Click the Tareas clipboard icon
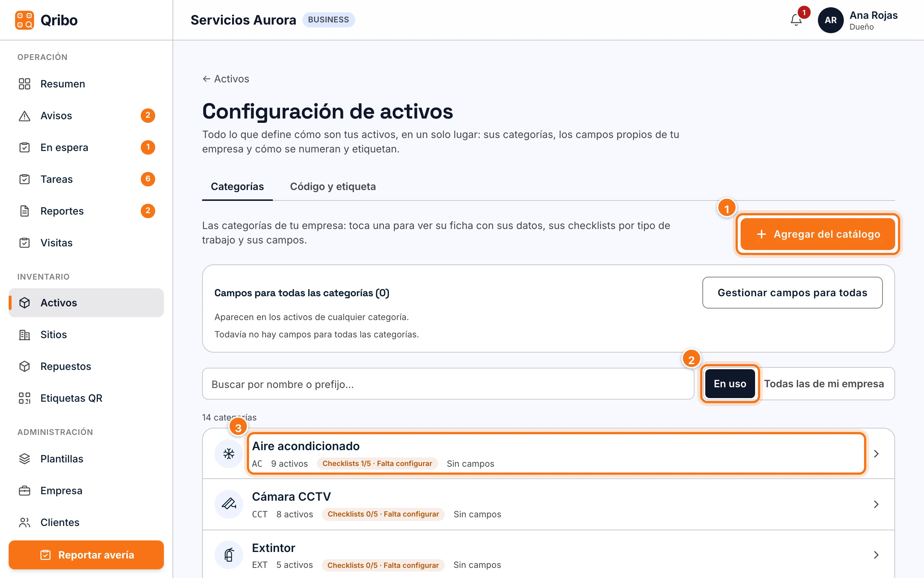 25,179
